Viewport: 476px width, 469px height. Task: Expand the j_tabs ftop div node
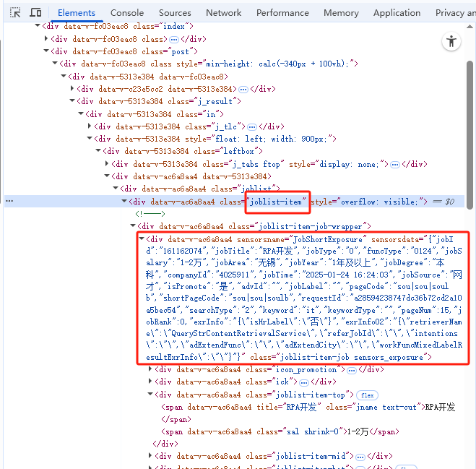pos(107,163)
